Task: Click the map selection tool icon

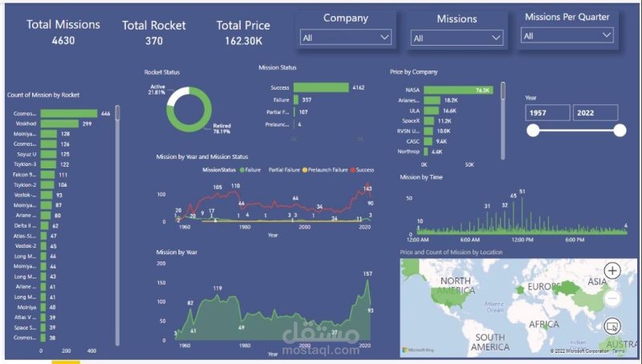Action: tap(612, 326)
